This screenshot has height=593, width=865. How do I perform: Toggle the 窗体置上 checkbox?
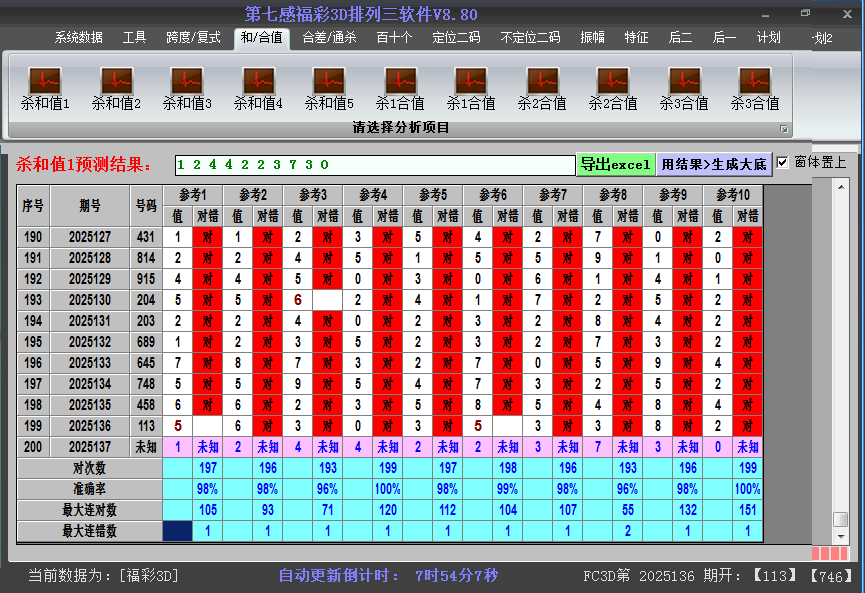click(782, 162)
